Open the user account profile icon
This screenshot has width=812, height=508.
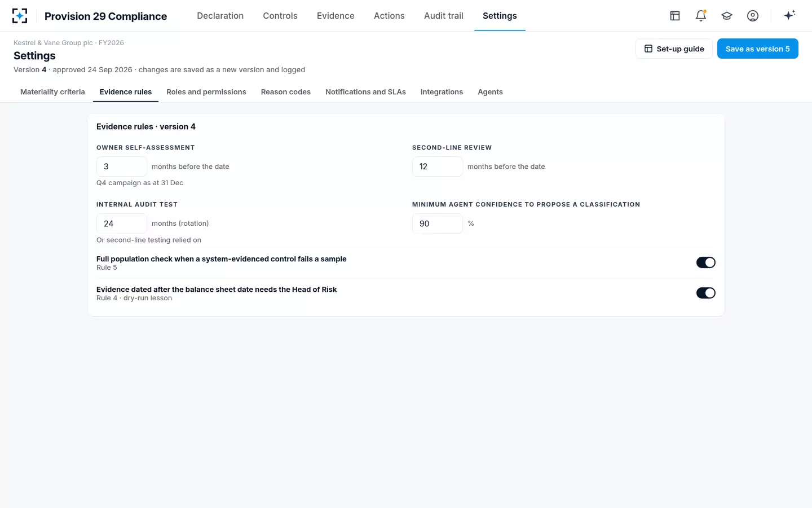coord(753,16)
